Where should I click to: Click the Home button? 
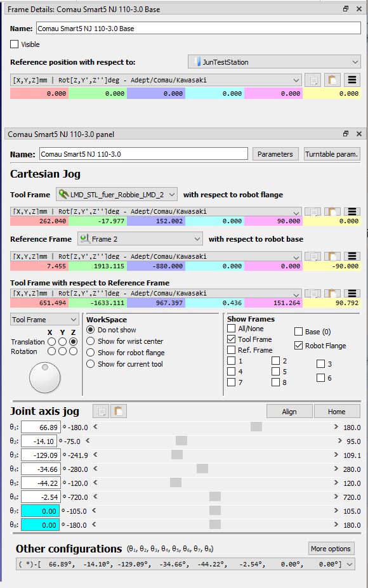coord(336,412)
